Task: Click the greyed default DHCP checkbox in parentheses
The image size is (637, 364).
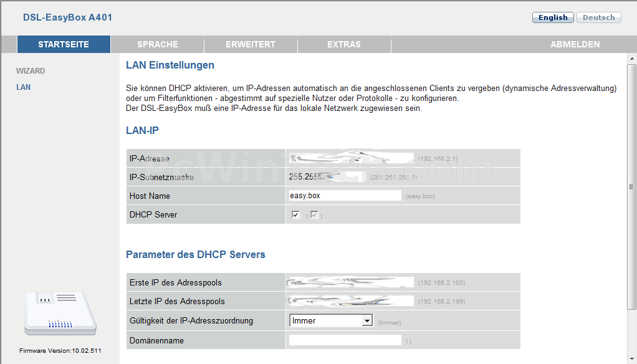Action: [314, 215]
